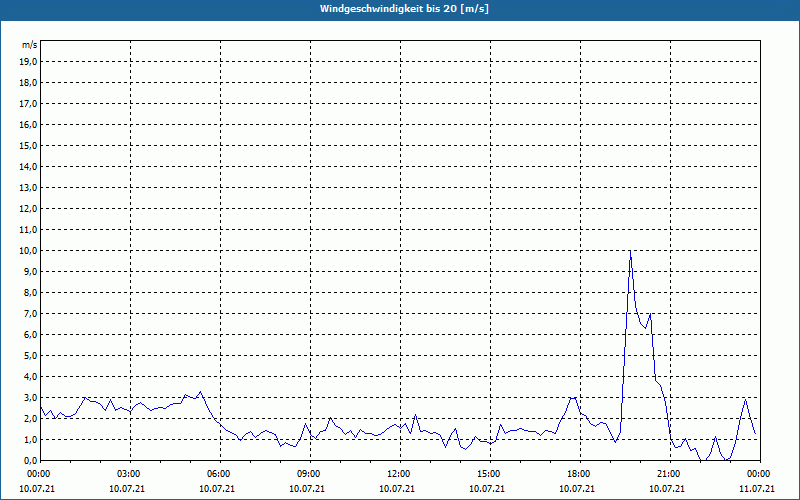Screen dimensions: 800x500
Task: Select the 15,0 y-axis label
Action: (x=28, y=145)
